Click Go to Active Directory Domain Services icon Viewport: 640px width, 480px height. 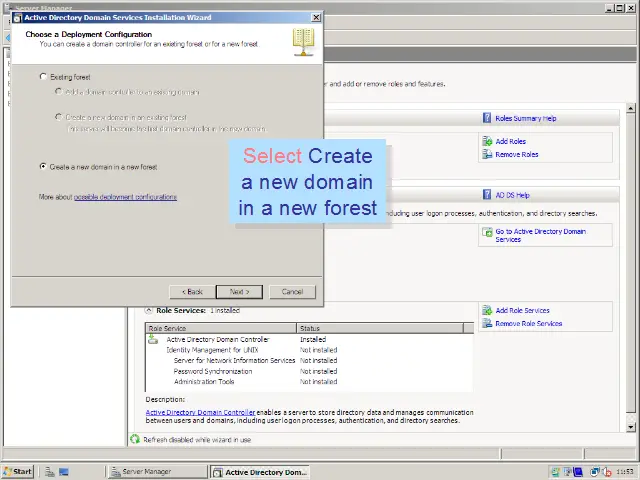487,232
